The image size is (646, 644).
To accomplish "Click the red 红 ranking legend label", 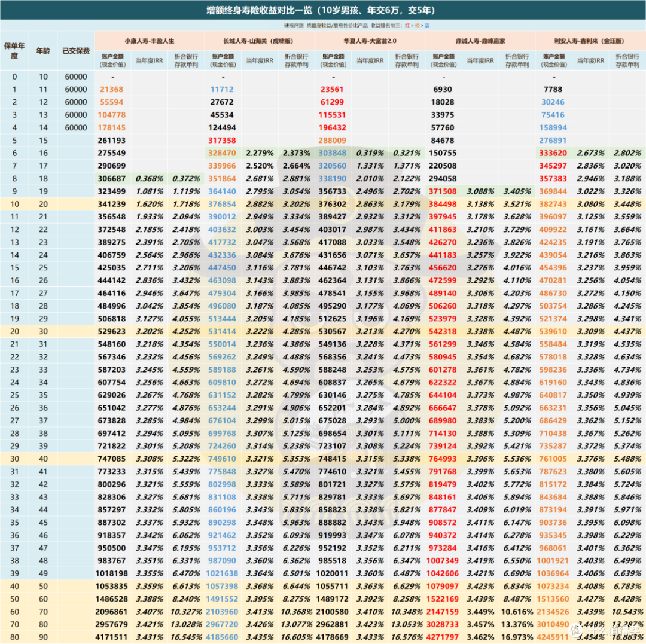I will pyautogui.click(x=407, y=26).
